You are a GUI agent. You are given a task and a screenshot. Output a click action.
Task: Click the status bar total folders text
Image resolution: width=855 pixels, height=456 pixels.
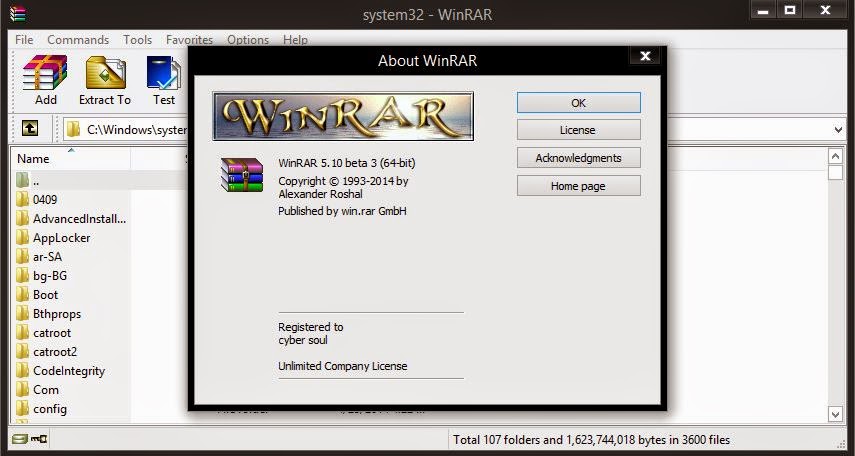click(591, 440)
